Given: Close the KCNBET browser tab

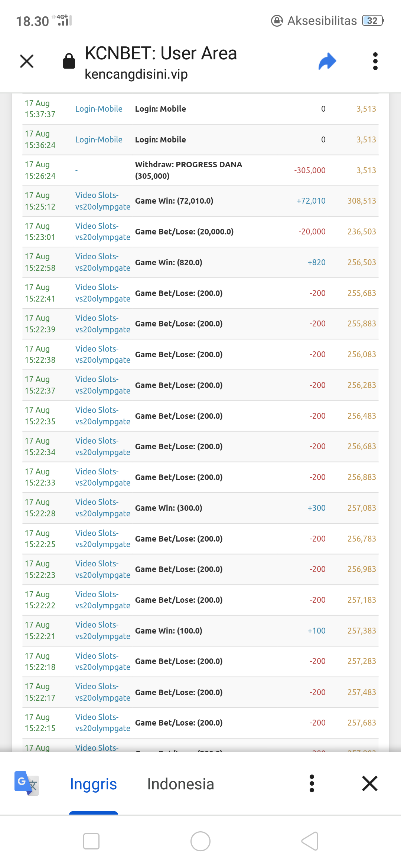Looking at the screenshot, I should point(27,61).
